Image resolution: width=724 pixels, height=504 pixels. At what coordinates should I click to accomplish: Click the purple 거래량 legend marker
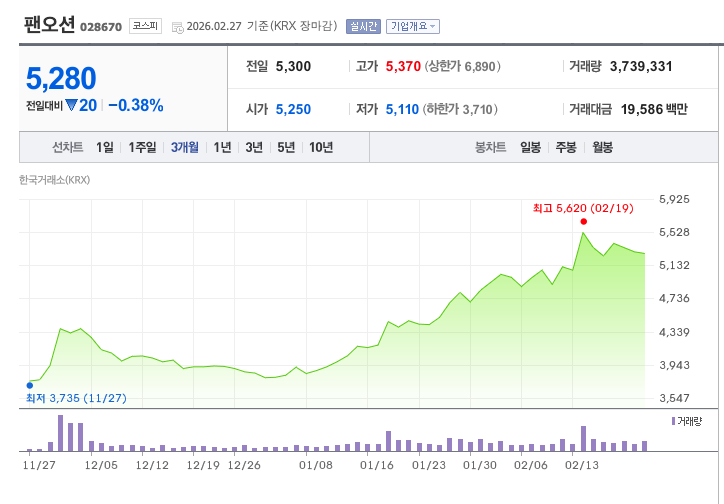coord(674,421)
